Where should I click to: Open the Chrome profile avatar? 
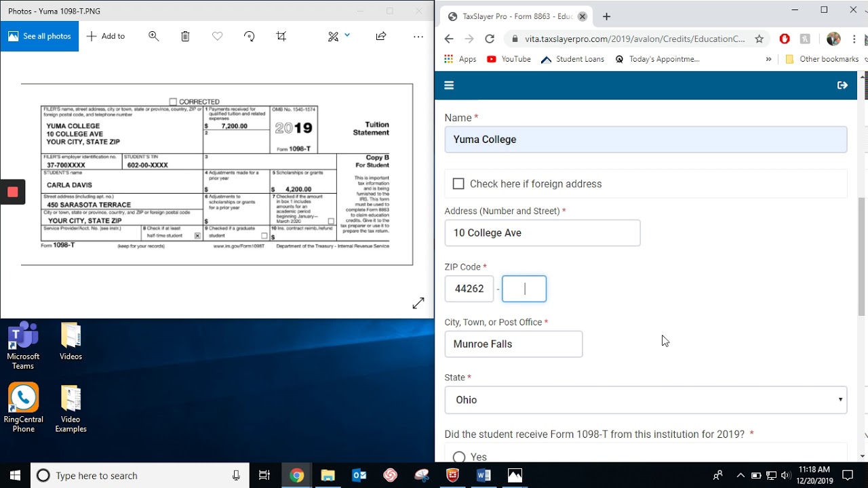pyautogui.click(x=833, y=39)
